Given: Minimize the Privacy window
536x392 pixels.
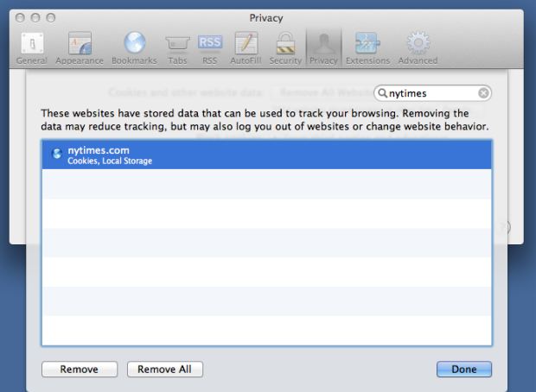Looking at the screenshot, I should [35, 18].
